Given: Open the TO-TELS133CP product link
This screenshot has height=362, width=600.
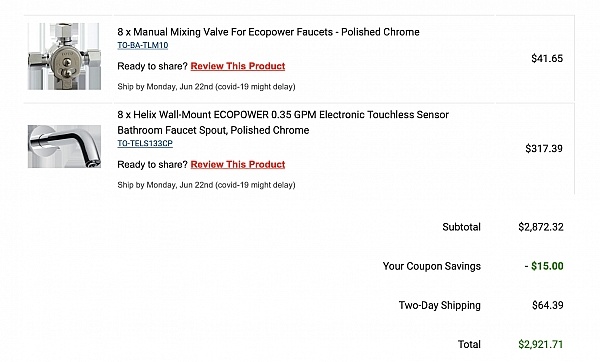Looking at the screenshot, I should [x=145, y=143].
